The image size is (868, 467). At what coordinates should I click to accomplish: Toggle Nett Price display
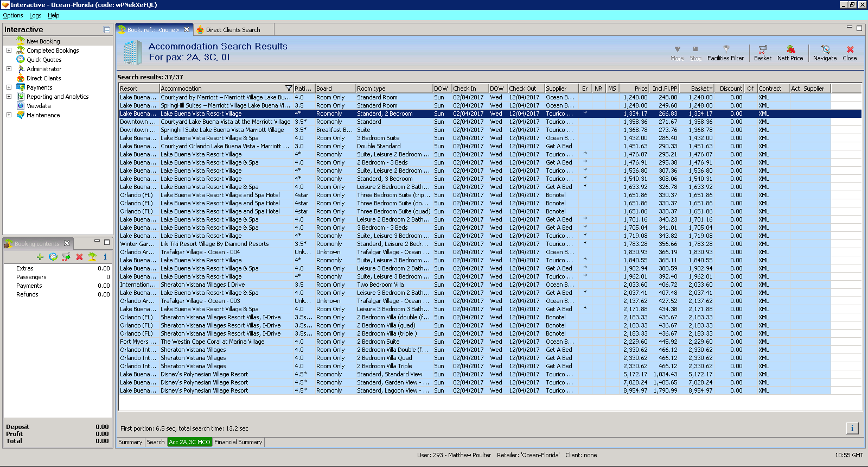tap(790, 53)
